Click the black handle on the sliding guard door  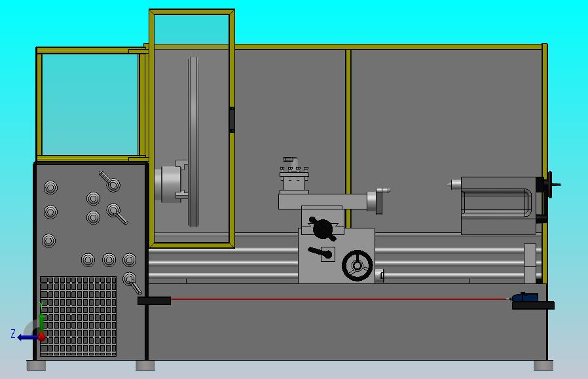point(232,120)
